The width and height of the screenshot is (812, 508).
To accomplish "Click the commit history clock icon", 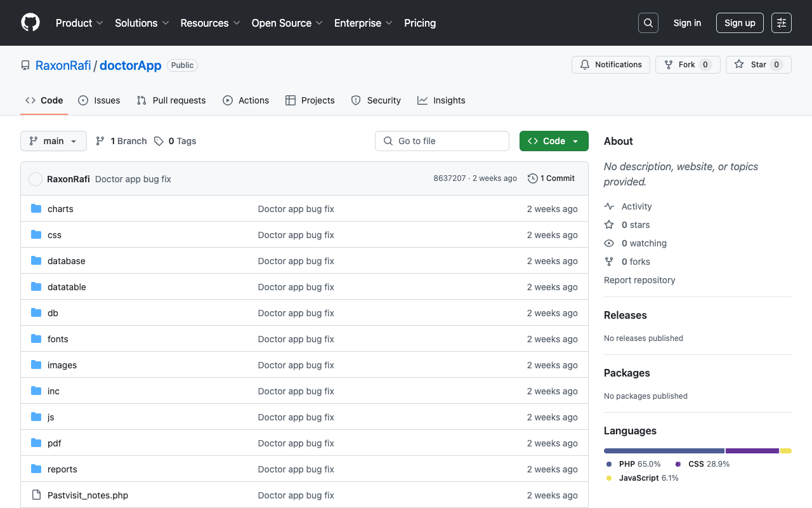I will pos(533,178).
